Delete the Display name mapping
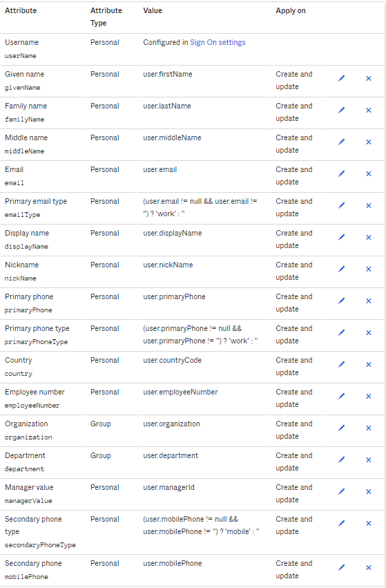The width and height of the screenshot is (386, 588). [368, 237]
